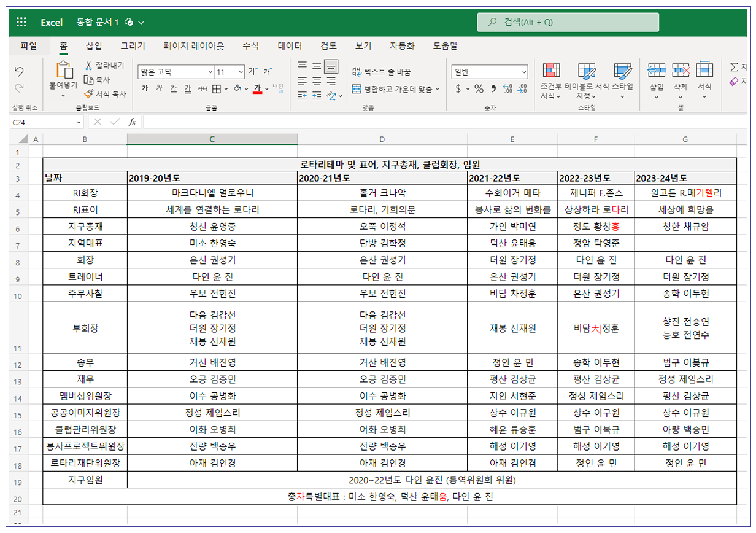The width and height of the screenshot is (756, 533).
Task: Click the copy (복사) icon
Action: click(88, 79)
